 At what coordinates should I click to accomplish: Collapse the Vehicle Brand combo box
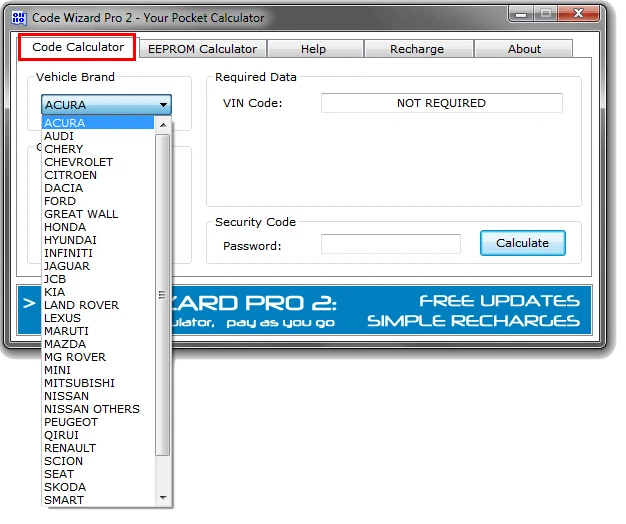coord(107,105)
